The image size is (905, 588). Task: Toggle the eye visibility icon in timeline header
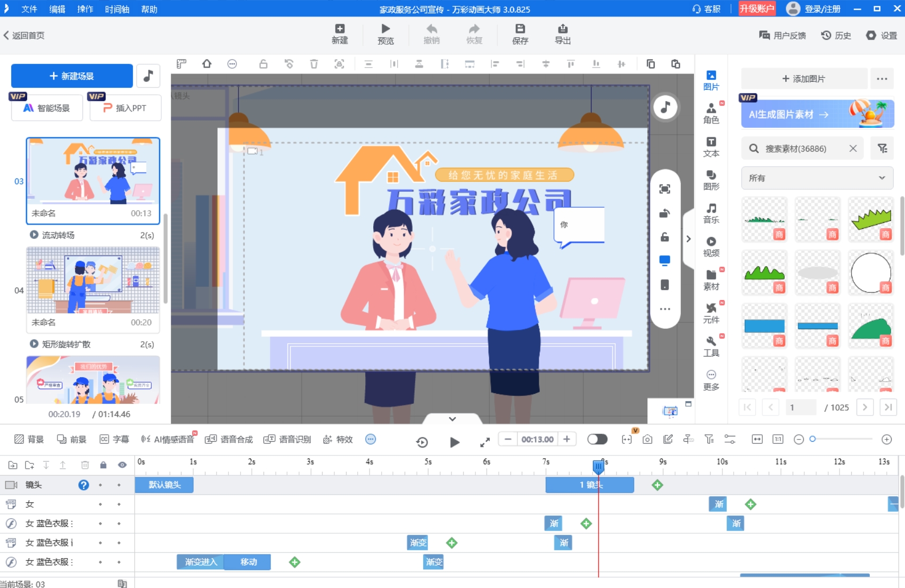[122, 465]
